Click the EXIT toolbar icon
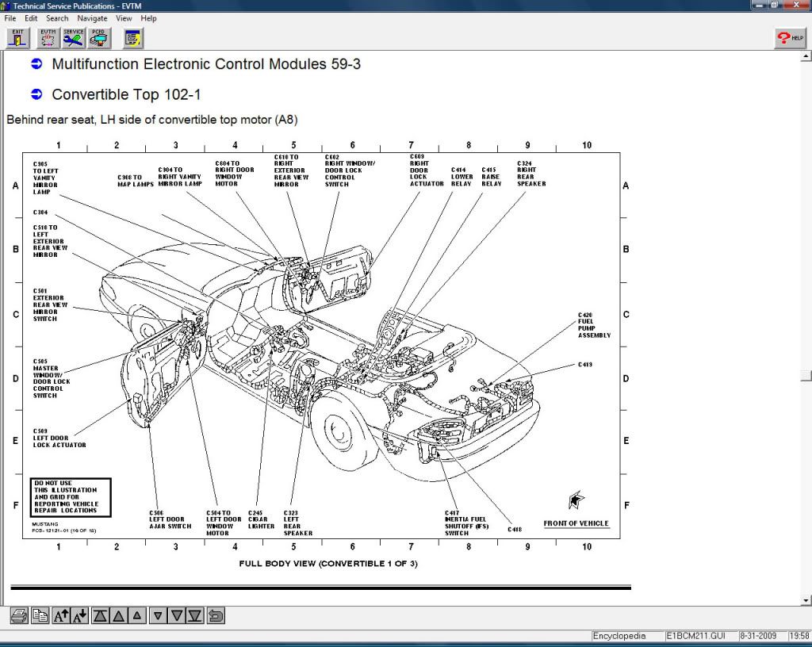The image size is (812, 647). [x=16, y=37]
